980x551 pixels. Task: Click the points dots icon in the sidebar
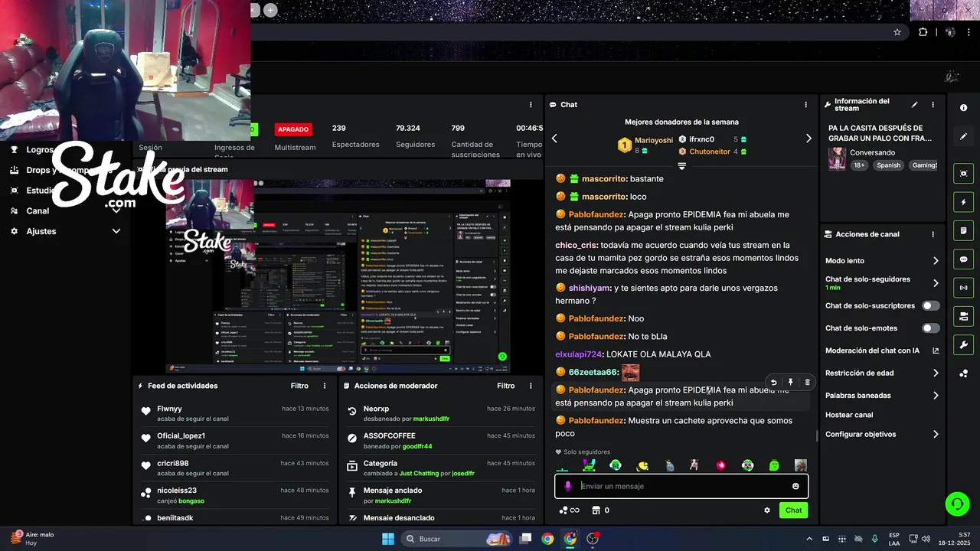[963, 373]
